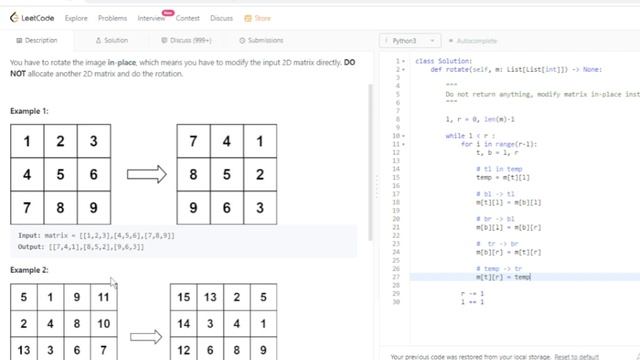640x360 pixels.
Task: Click the 'Example 2:' heading
Action: (x=29, y=270)
